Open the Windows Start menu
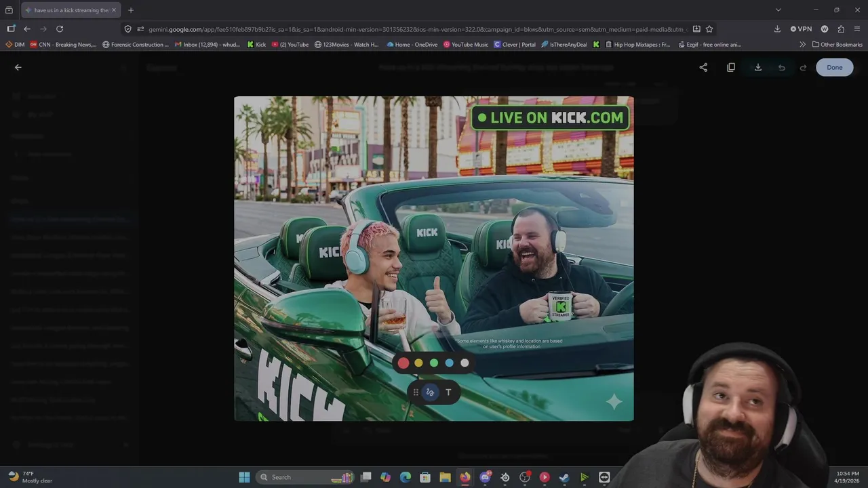 (244, 477)
